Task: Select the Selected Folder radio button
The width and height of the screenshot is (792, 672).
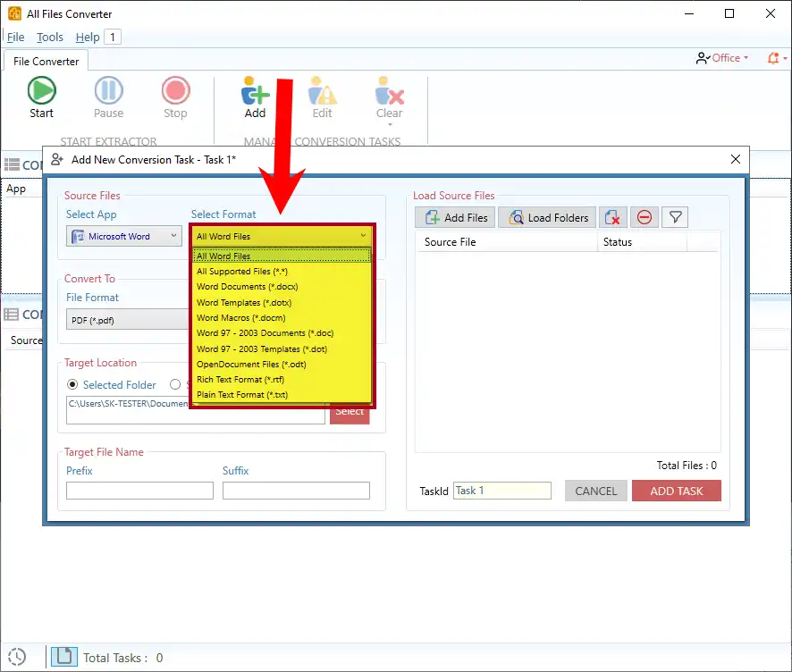Action: tap(72, 385)
